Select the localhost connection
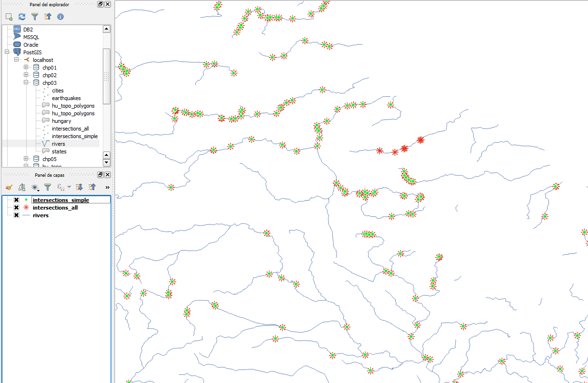The height and width of the screenshot is (383, 588). point(43,60)
